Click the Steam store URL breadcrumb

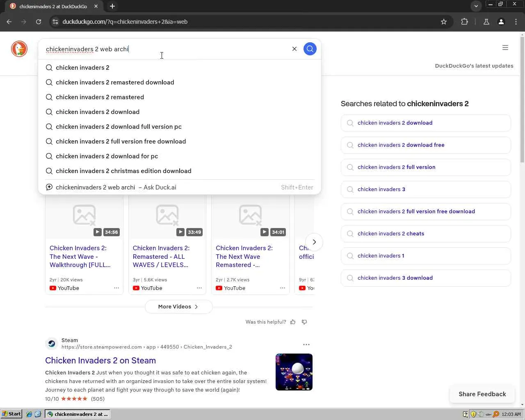(147, 347)
